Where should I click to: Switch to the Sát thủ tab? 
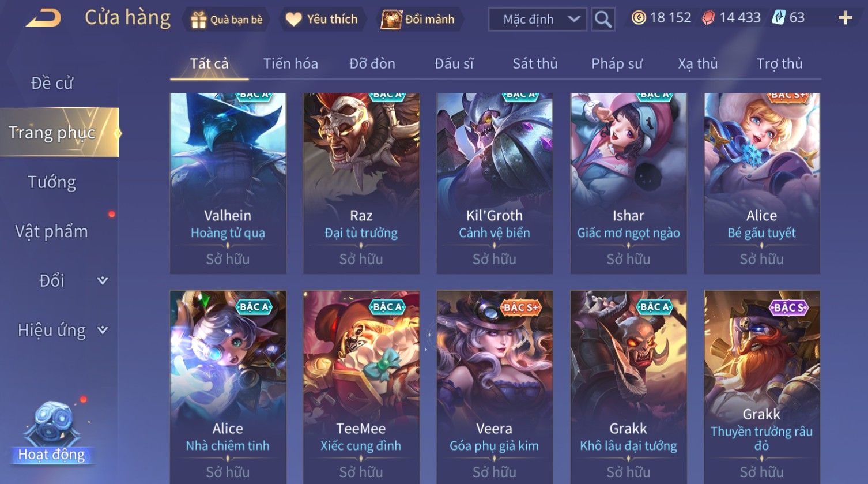[535, 63]
